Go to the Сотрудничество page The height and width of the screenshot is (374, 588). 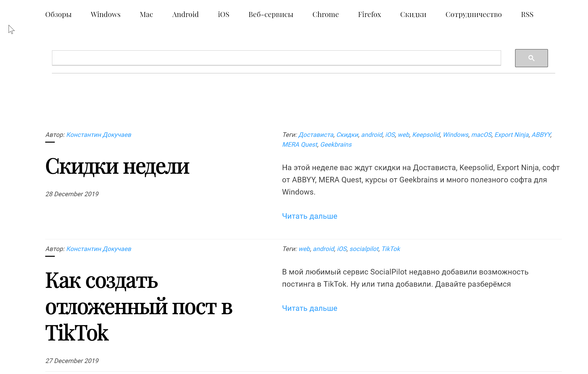(x=473, y=14)
